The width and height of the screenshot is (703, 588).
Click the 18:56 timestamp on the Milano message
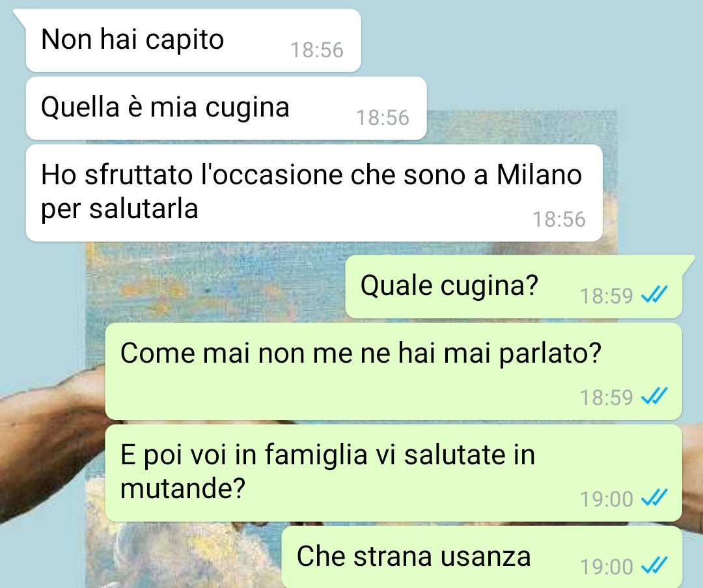tap(558, 219)
